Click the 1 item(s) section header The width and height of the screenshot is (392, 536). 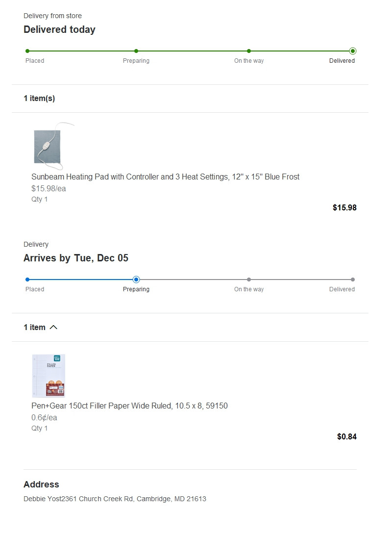pos(39,99)
